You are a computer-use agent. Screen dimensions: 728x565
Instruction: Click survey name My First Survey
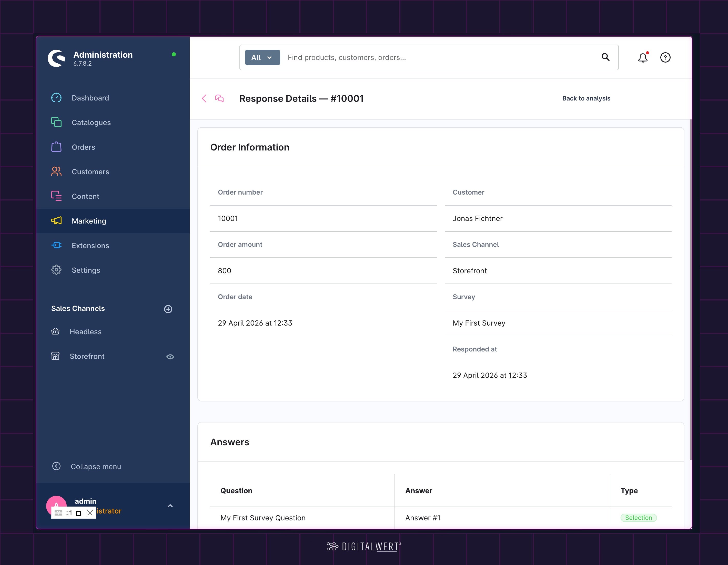click(x=479, y=323)
